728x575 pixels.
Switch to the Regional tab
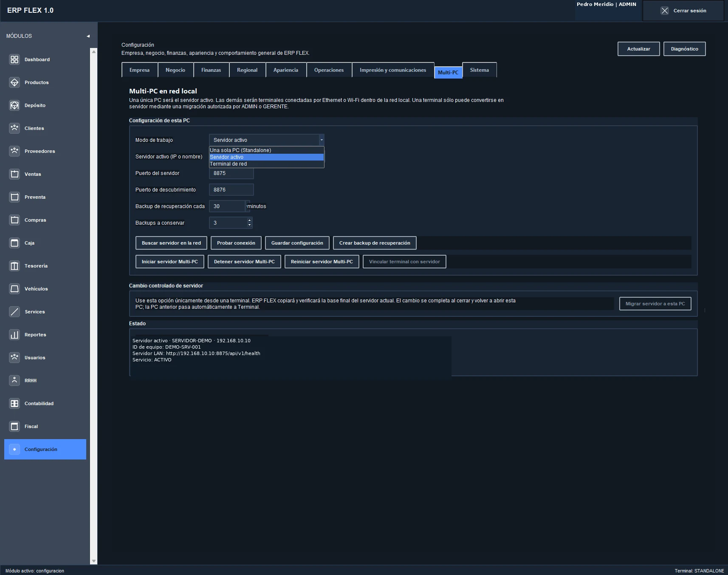(x=247, y=70)
